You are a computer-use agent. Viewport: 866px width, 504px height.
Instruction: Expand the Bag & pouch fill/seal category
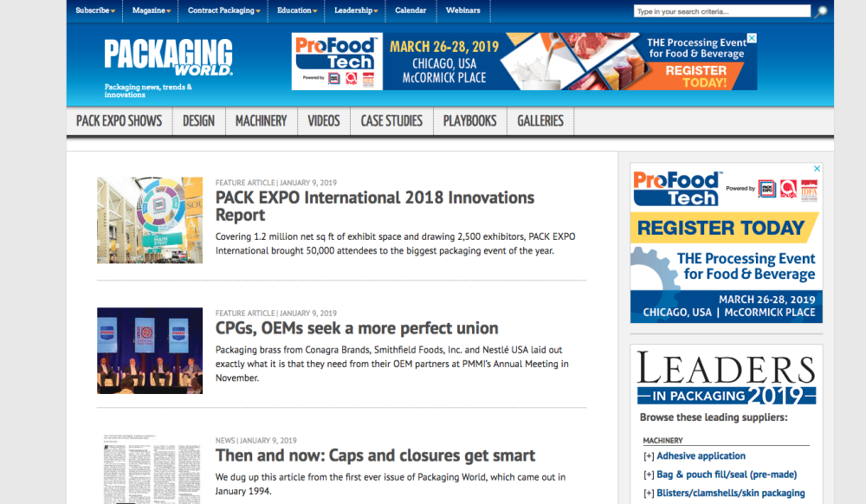pyautogui.click(x=649, y=475)
